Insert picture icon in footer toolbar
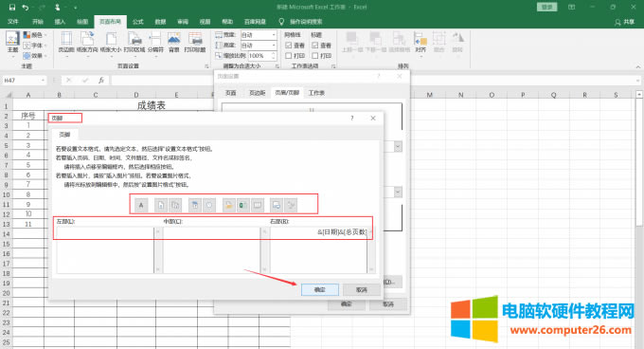Image resolution: width=644 pixels, height=349 pixels. (x=277, y=205)
